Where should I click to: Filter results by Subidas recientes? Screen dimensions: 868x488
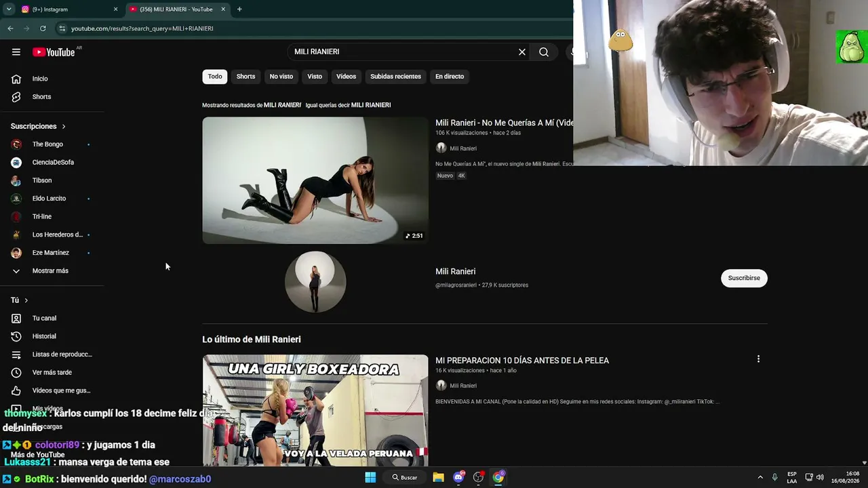pyautogui.click(x=395, y=77)
